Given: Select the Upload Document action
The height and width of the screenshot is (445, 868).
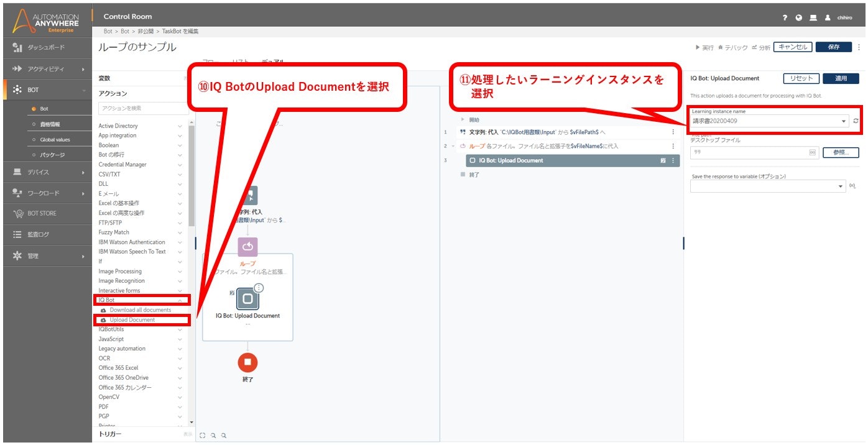Looking at the screenshot, I should [x=132, y=320].
